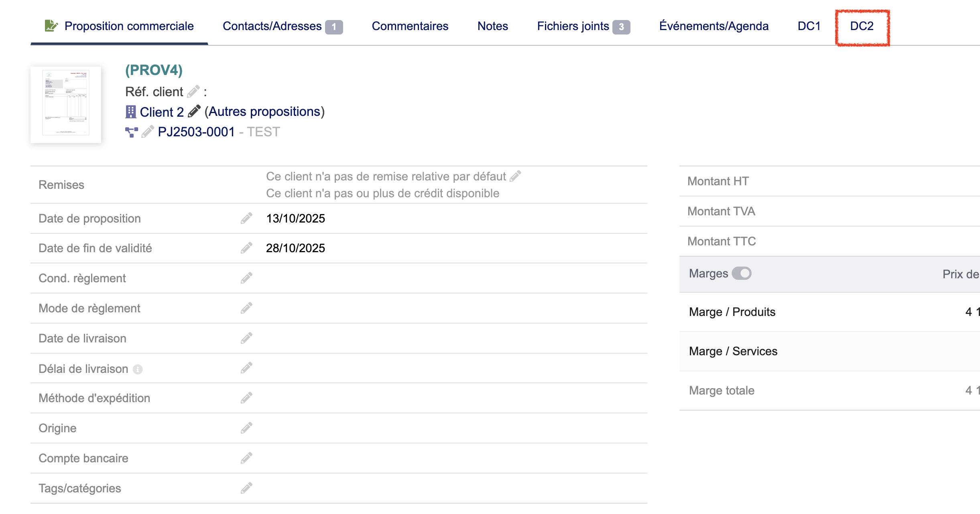Edit the Date de proposition field
This screenshot has width=980, height=514.
click(246, 219)
